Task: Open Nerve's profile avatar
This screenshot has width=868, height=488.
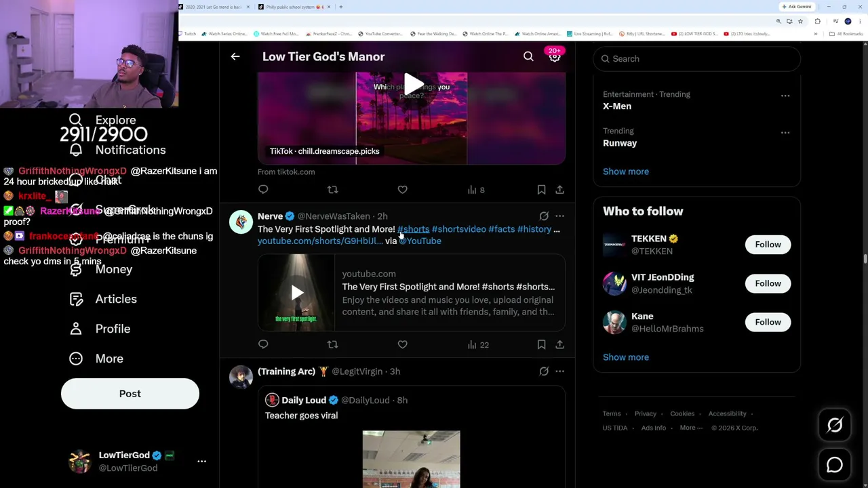Action: 241,222
